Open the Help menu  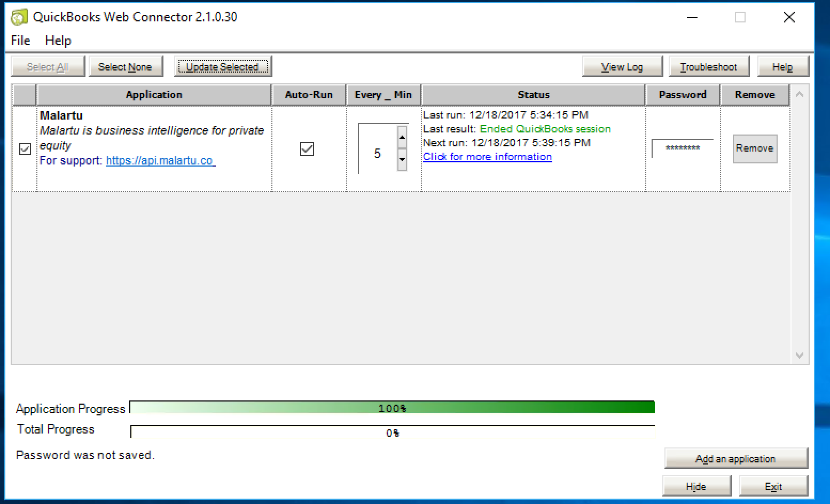pos(58,41)
